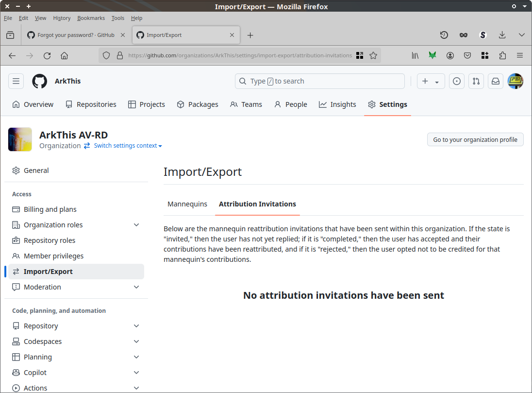Viewport: 532px width, 393px height.
Task: Open Member privileges settings
Action: pyautogui.click(x=53, y=256)
